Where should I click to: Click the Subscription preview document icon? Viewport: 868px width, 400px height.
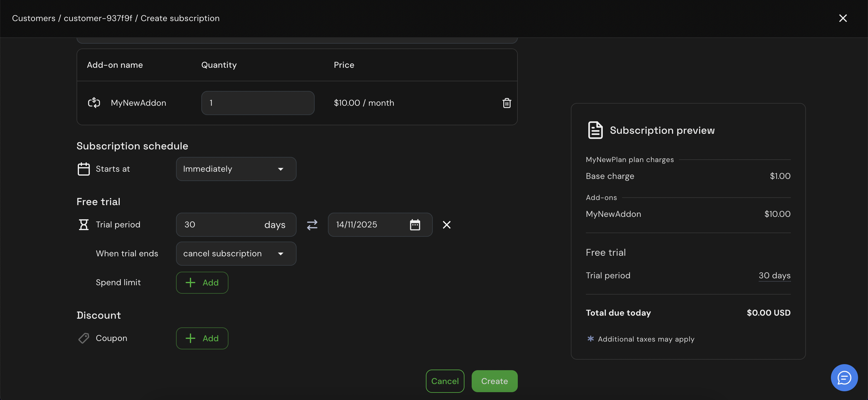click(595, 130)
